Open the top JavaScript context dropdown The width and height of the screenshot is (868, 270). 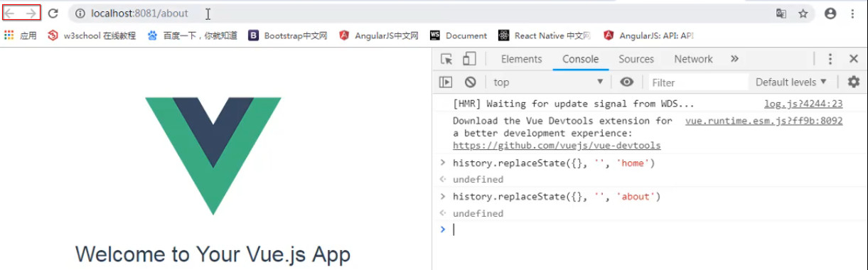click(548, 82)
